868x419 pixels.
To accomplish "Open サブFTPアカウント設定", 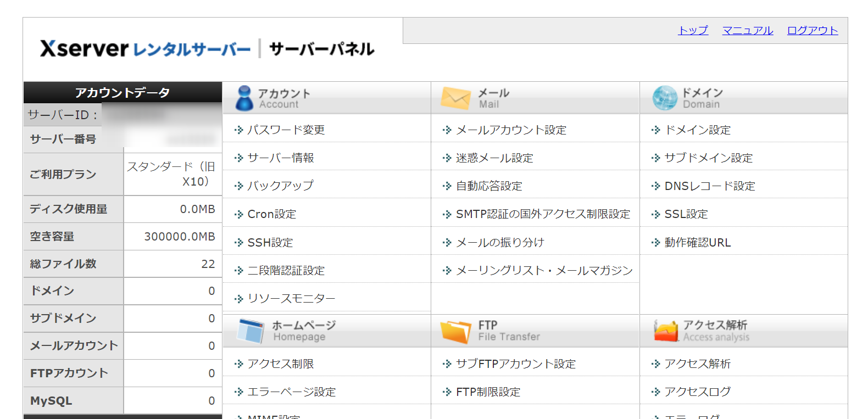I will (516, 364).
